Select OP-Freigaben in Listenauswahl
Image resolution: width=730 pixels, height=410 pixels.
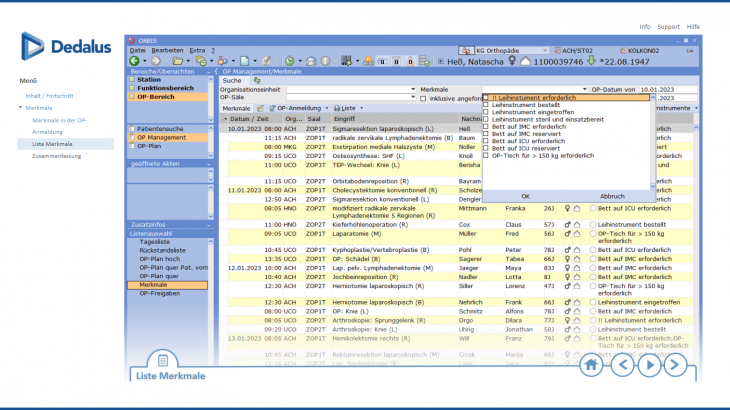(158, 294)
